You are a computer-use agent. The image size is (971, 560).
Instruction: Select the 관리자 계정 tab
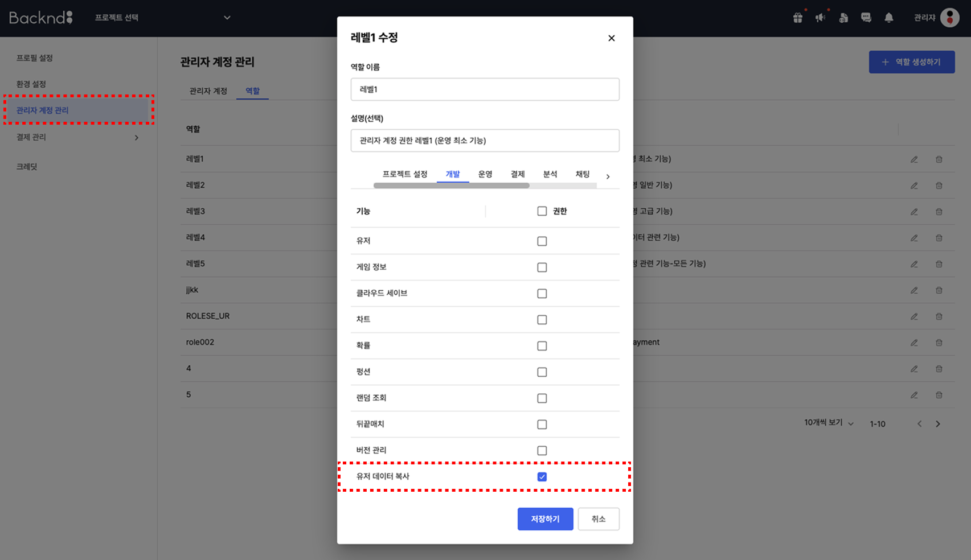tap(208, 90)
